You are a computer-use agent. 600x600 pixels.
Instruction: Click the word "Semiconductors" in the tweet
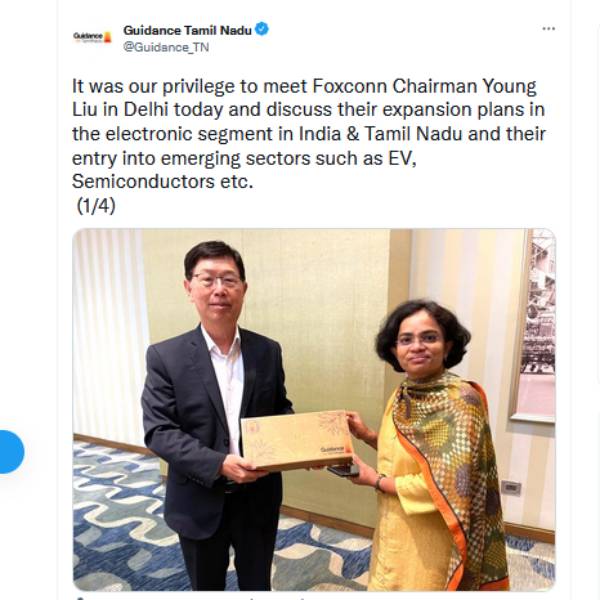point(143,181)
